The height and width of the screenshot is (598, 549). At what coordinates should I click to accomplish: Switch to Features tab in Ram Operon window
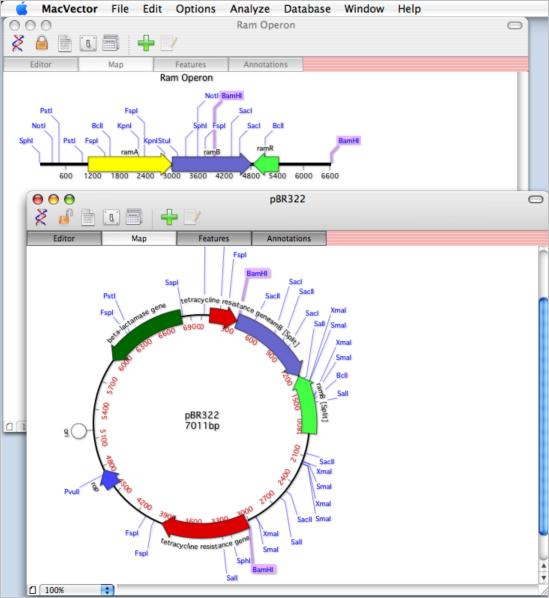(191, 64)
